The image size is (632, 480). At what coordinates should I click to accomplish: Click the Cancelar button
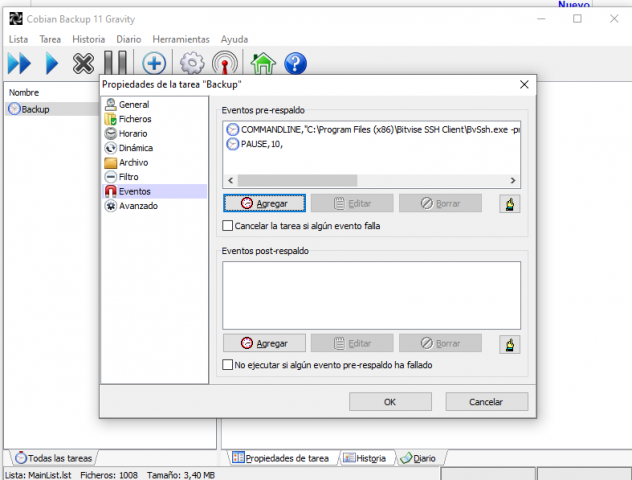[486, 402]
